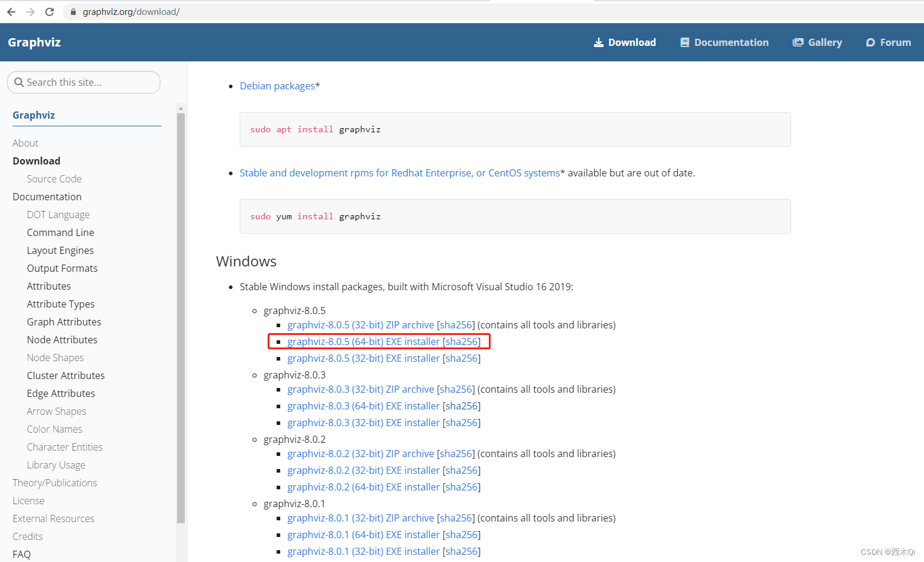Click the URL graphviz.org/download/ in address bar
Image resolution: width=924 pixels, height=562 pixels.
(131, 12)
